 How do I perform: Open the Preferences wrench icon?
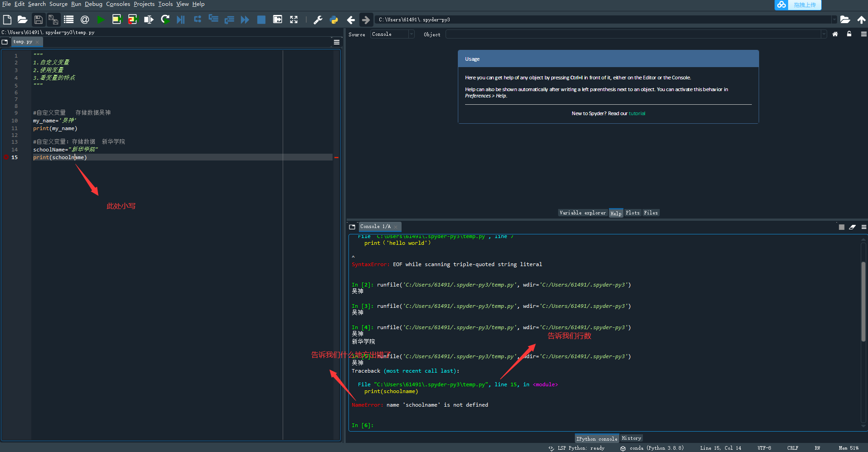pyautogui.click(x=318, y=19)
